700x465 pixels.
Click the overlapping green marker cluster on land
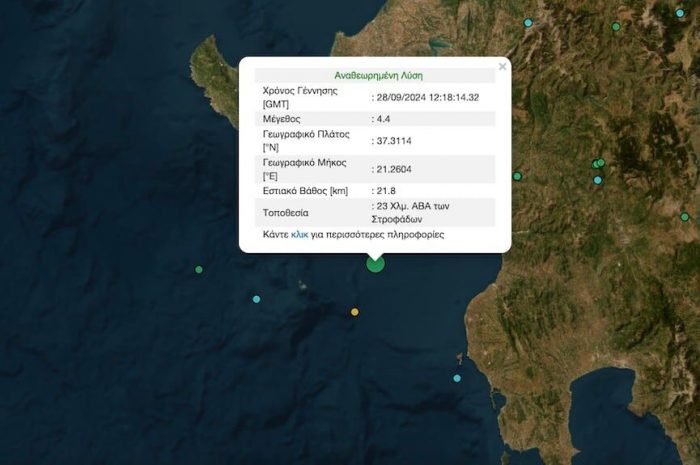click(x=598, y=163)
